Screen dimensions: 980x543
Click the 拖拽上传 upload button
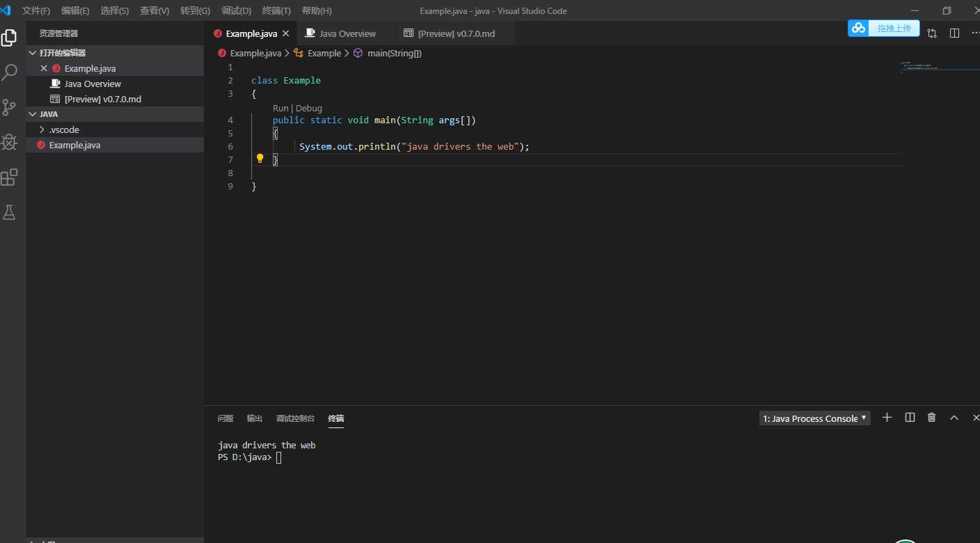tap(894, 29)
